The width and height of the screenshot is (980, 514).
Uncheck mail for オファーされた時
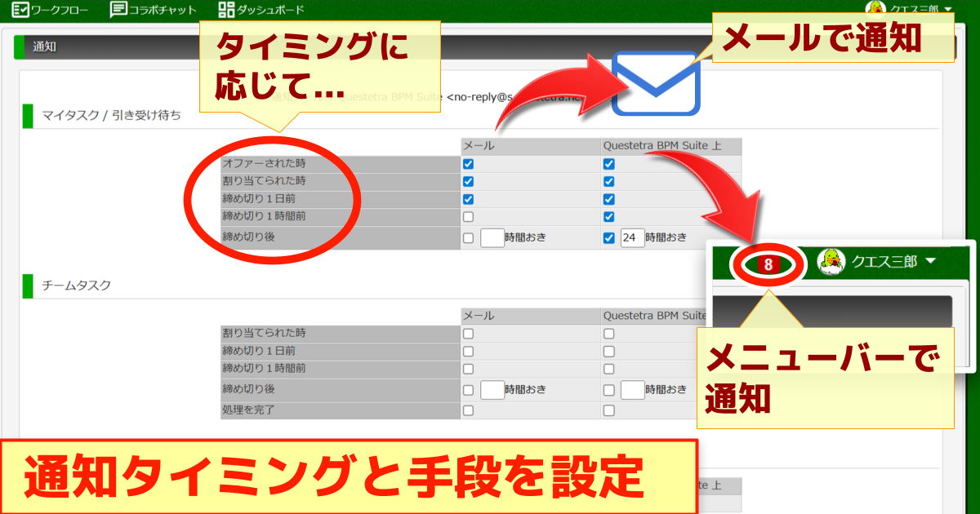pos(468,164)
